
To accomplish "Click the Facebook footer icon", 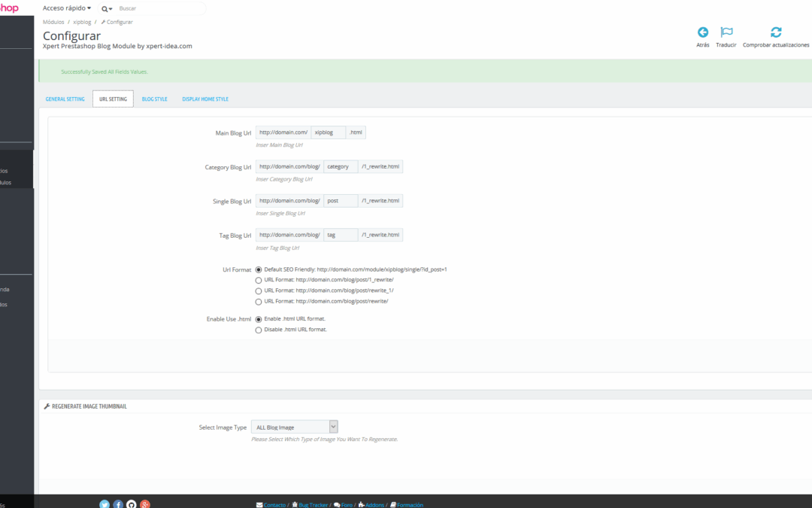I will pyautogui.click(x=118, y=504).
